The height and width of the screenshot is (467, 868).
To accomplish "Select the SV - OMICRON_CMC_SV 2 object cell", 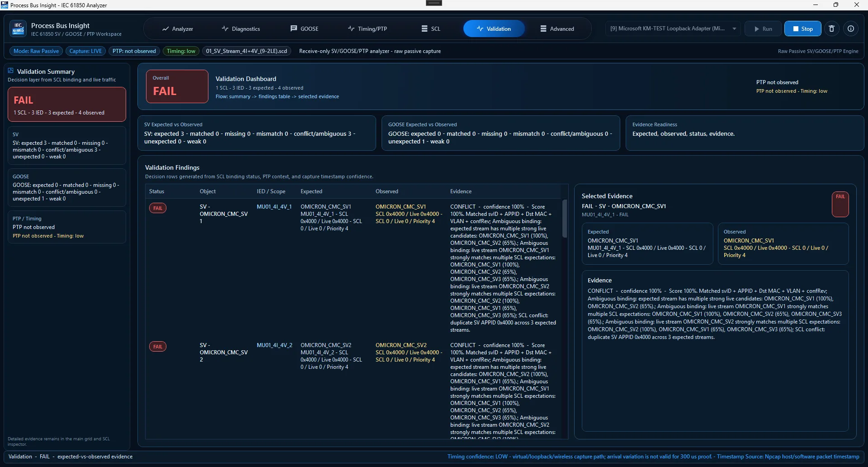I will pyautogui.click(x=224, y=353).
